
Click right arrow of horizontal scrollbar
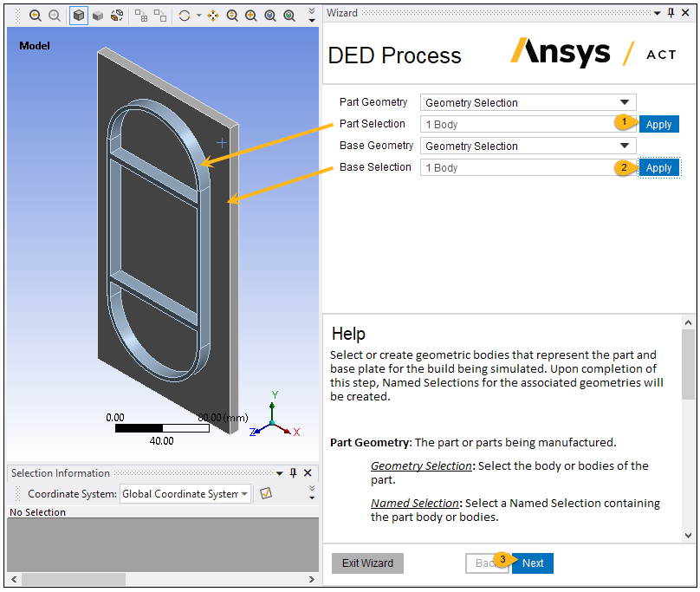tap(312, 580)
